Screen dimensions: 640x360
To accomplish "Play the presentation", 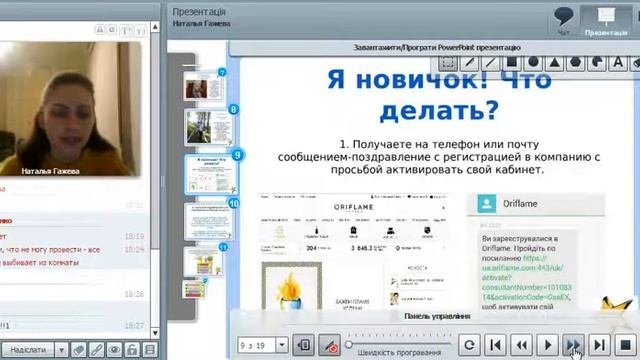I will 548,345.
